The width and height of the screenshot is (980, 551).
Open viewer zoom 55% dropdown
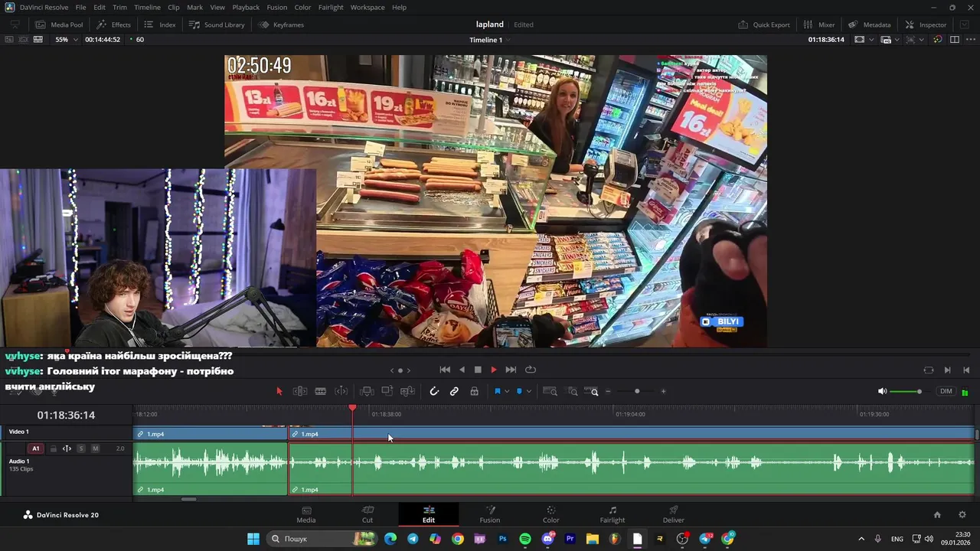(x=67, y=39)
